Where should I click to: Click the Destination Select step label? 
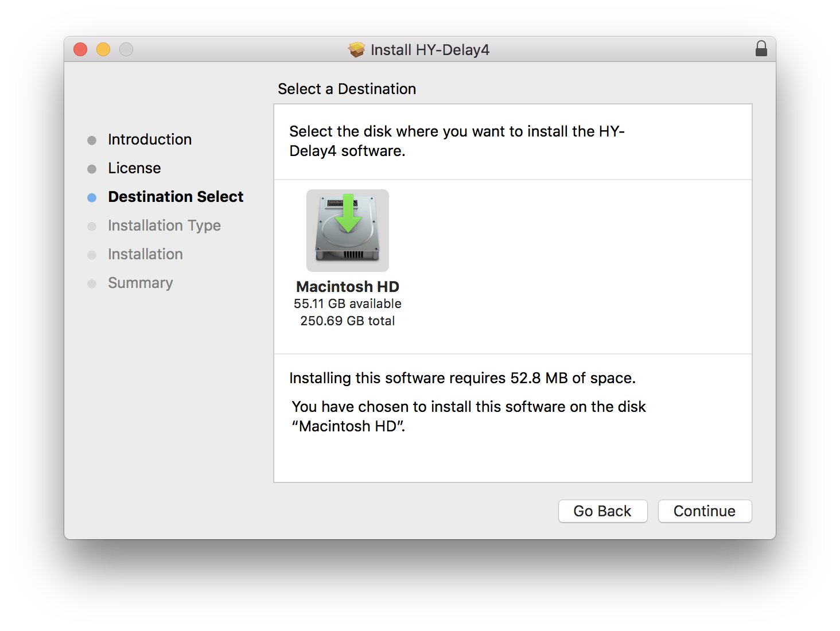(x=176, y=197)
